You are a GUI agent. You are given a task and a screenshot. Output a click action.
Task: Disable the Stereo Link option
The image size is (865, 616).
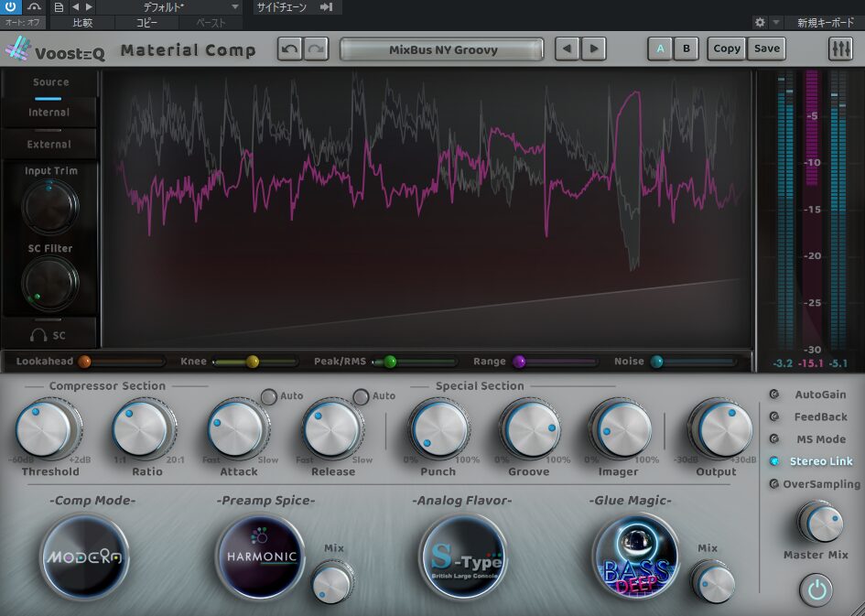tap(775, 461)
